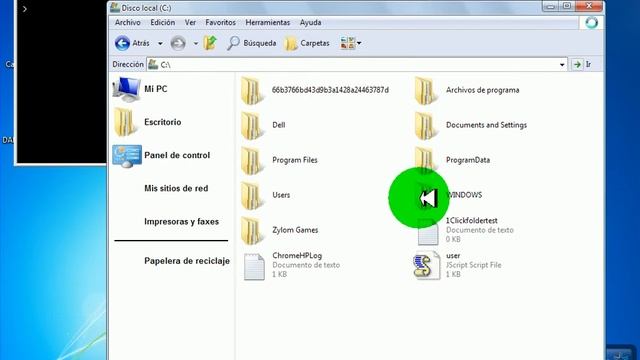Click the Dell folder name text

[x=279, y=125]
